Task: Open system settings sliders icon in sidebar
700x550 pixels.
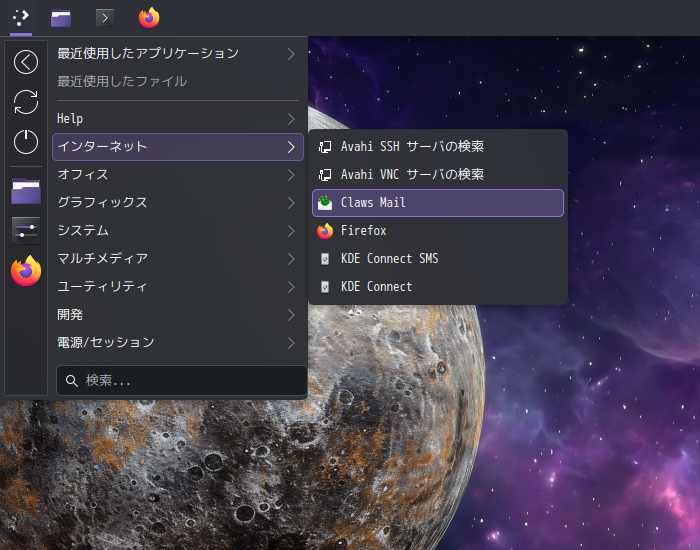Action: tap(26, 230)
